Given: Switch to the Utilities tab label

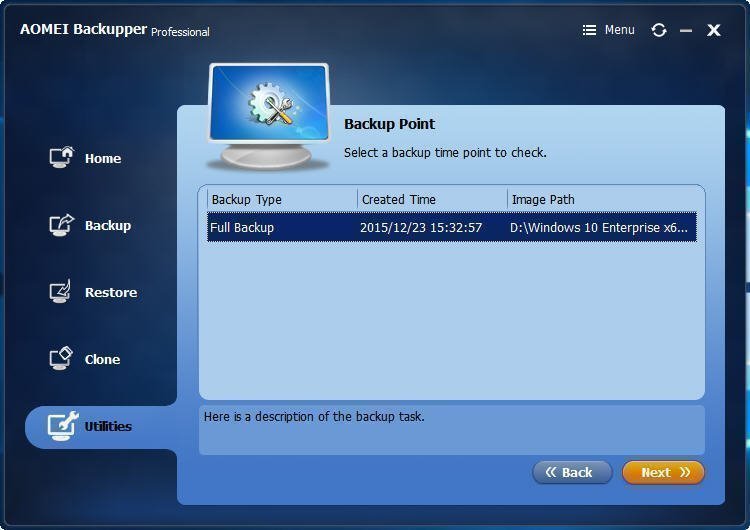Looking at the screenshot, I should (108, 426).
